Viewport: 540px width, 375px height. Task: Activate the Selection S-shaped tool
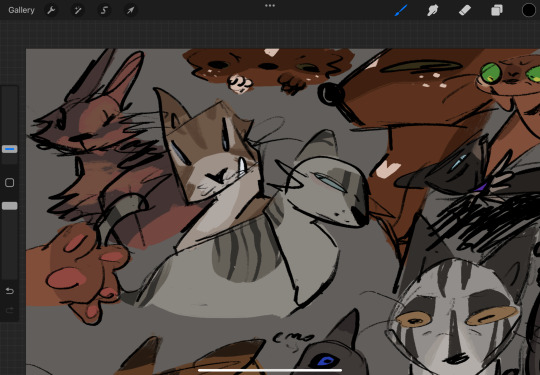click(x=104, y=10)
